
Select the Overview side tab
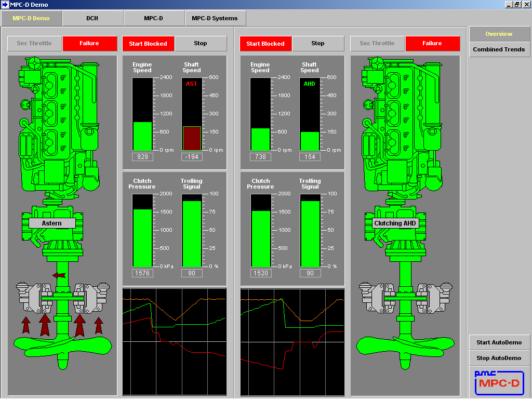pos(499,34)
